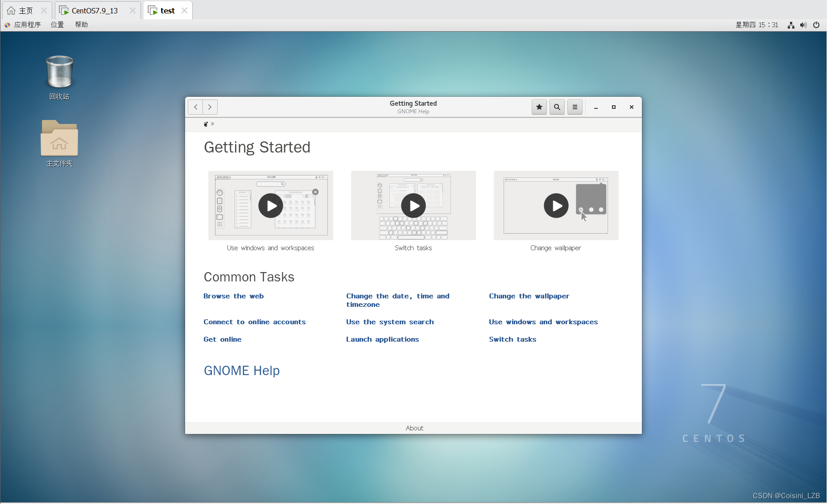Close the Getting Started help window

click(x=632, y=107)
